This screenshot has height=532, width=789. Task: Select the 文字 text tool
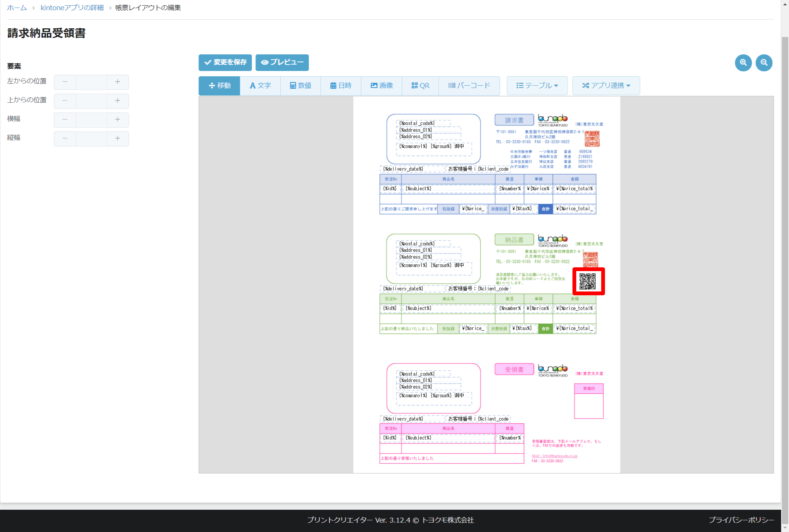[x=260, y=86]
